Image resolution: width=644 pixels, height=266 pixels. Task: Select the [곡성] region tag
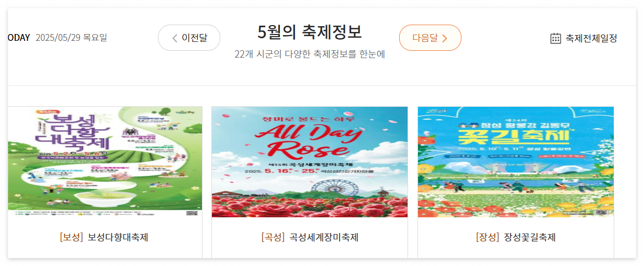(273, 237)
